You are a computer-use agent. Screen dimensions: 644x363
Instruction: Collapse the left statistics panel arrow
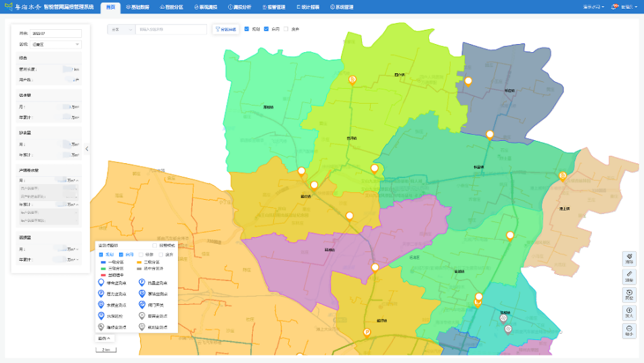pyautogui.click(x=87, y=148)
